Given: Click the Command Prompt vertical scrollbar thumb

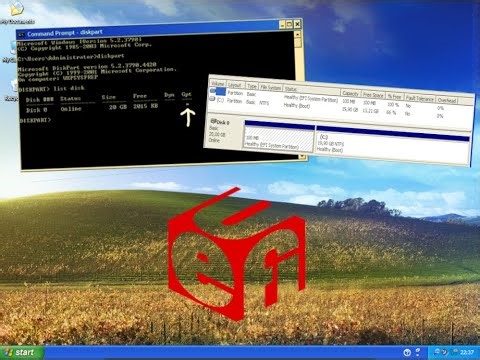Looking at the screenshot, I should [x=299, y=43].
